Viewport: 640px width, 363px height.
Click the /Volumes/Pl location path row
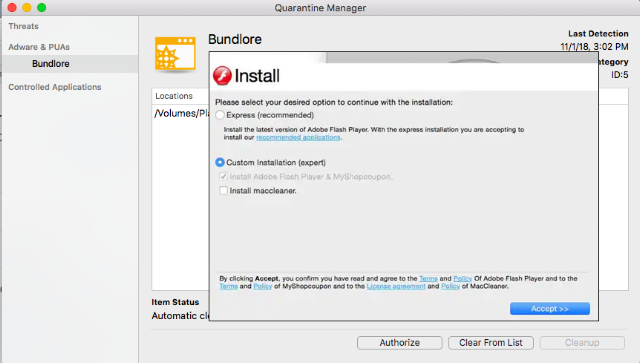pos(181,114)
